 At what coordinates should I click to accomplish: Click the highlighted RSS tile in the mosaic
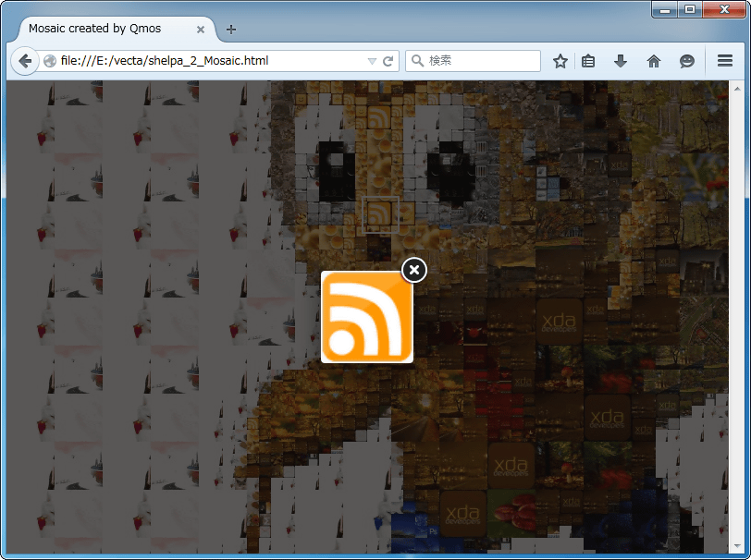(x=380, y=214)
